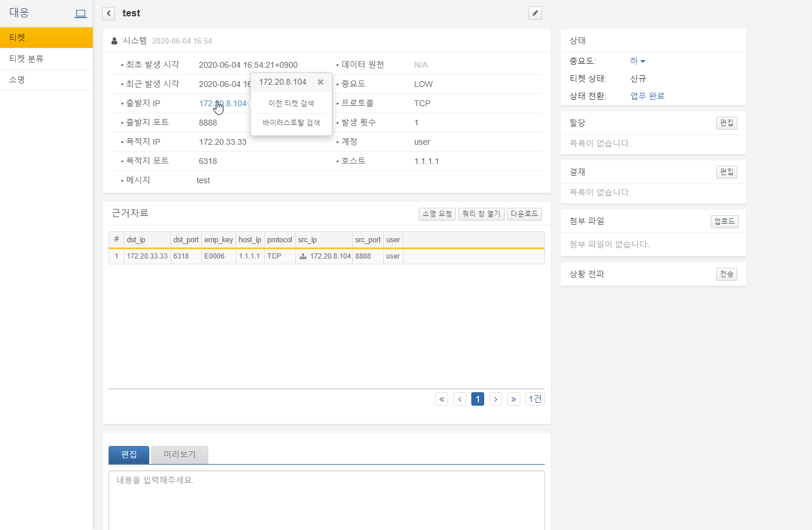This screenshot has width=812, height=530.
Task: Click the TCP cell in evidence table
Action: pyautogui.click(x=280, y=256)
